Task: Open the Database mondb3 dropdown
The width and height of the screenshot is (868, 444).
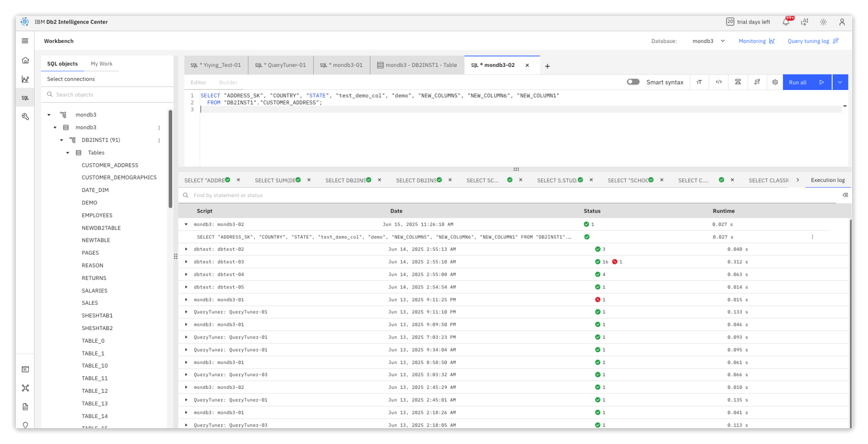Action: [708, 41]
